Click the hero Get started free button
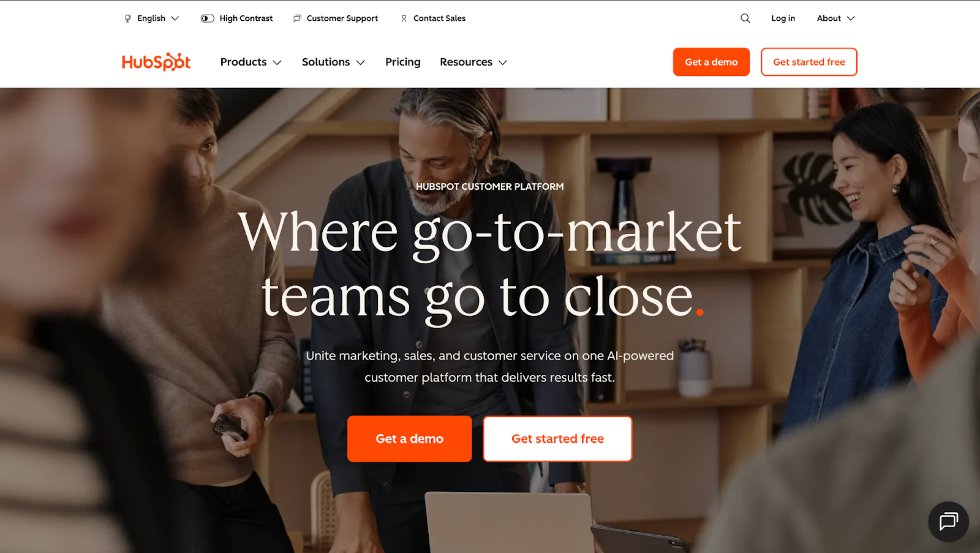980x553 pixels. click(x=557, y=438)
